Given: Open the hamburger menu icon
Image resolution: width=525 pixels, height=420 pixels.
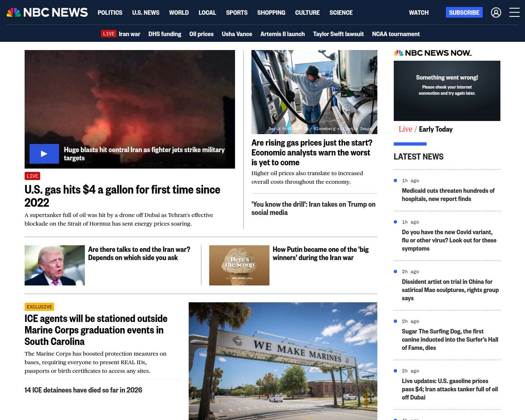Looking at the screenshot, I should point(514,13).
